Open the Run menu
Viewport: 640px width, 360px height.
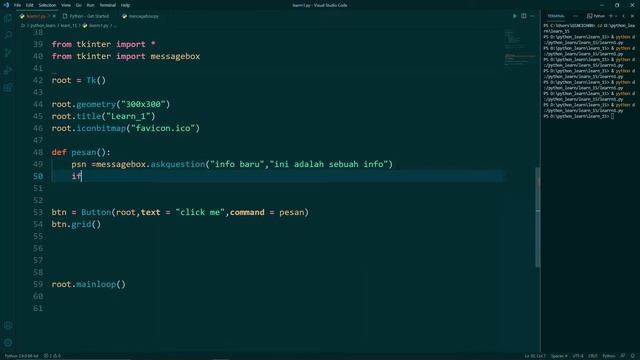[90, 5]
